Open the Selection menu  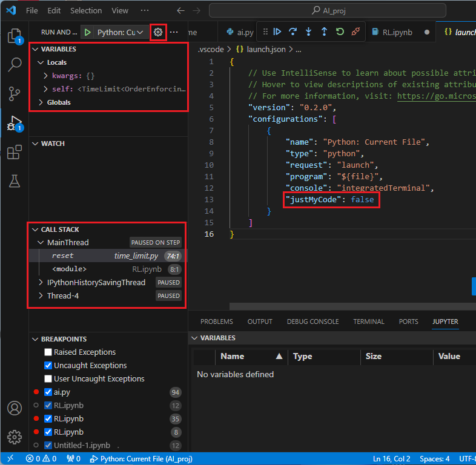(86, 11)
